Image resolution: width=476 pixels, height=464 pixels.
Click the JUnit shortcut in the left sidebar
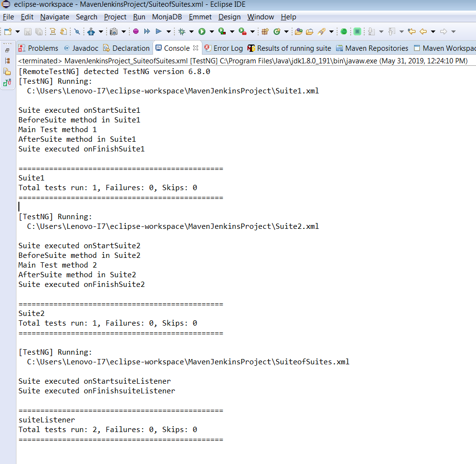point(7,82)
